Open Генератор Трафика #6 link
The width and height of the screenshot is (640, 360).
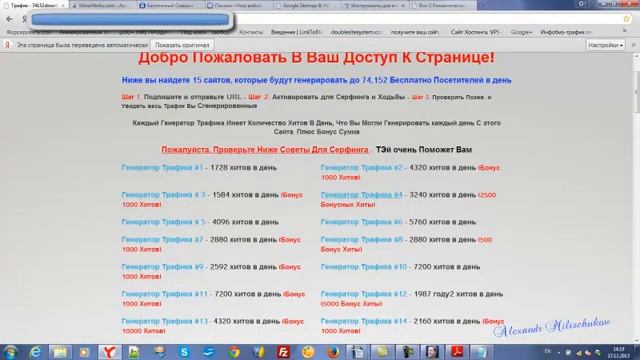point(361,222)
